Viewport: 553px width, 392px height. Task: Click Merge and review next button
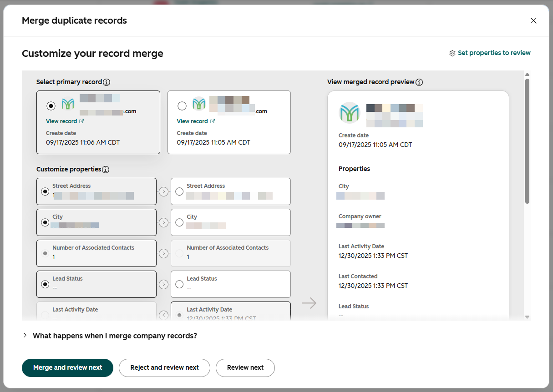[x=67, y=367]
